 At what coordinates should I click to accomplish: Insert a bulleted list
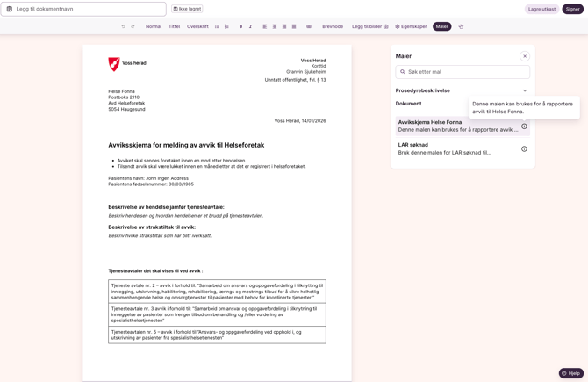pyautogui.click(x=217, y=26)
